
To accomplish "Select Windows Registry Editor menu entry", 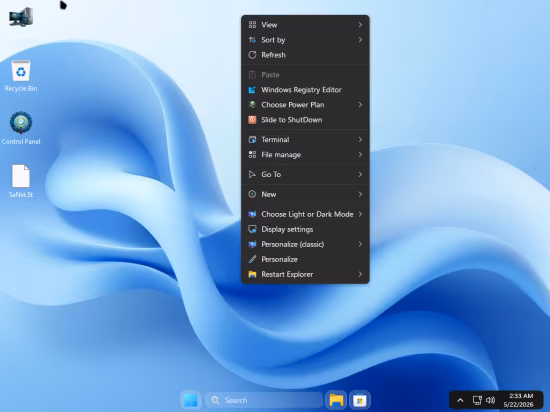I will 305,90.
